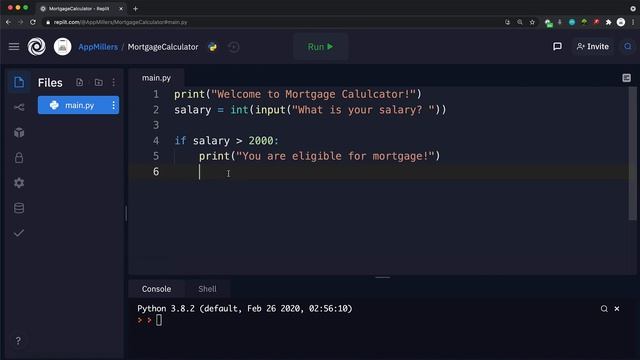Select the MortgageCalculator browser tab
Viewport: 640px width, 360px height.
[x=81, y=9]
